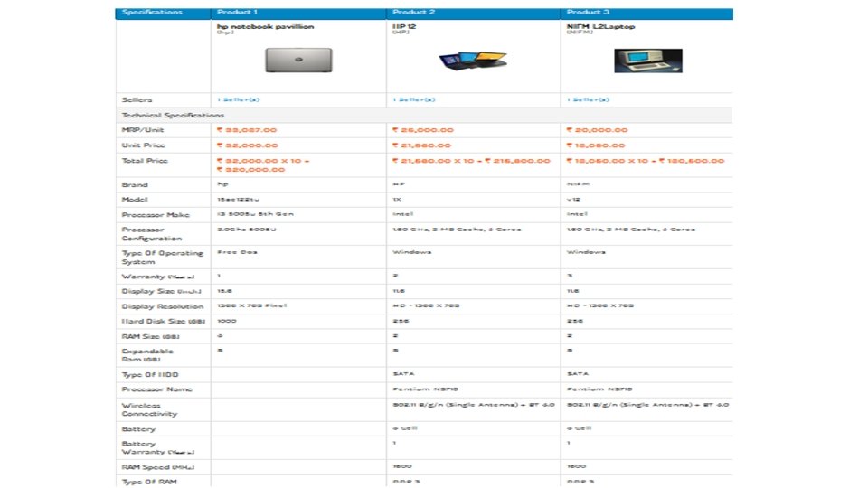Click Product 3's MRP/Unit price value
868x488 pixels.
pyautogui.click(x=597, y=130)
